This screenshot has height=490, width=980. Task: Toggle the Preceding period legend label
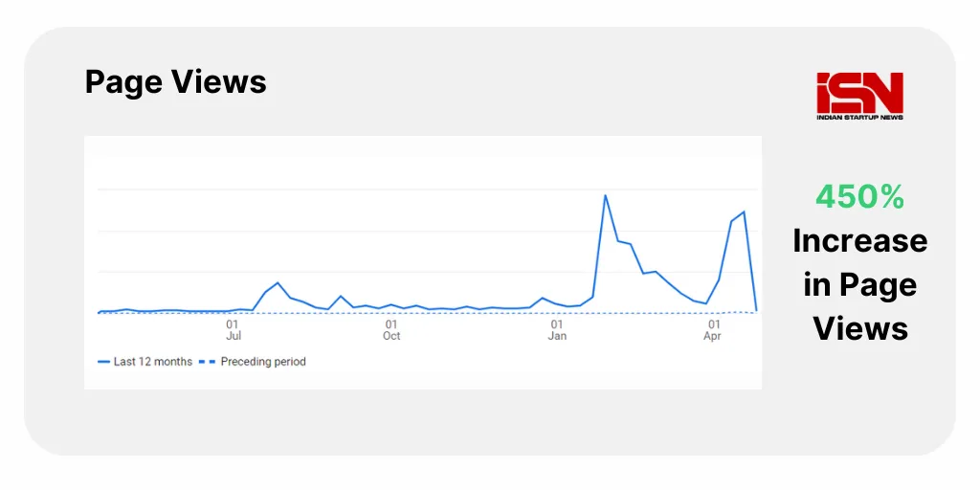(x=263, y=362)
